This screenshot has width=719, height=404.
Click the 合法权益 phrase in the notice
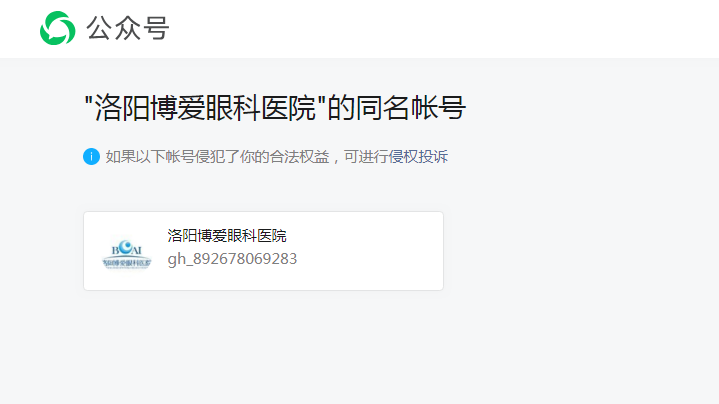point(299,156)
